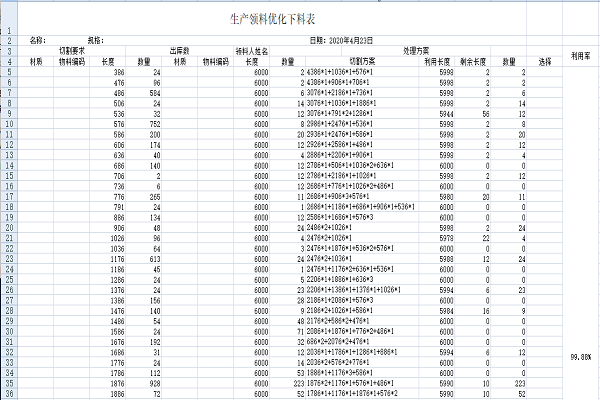Image resolution: width=600 pixels, height=400 pixels.
Task: Select the 切割方案 column header
Action: [x=362, y=61]
